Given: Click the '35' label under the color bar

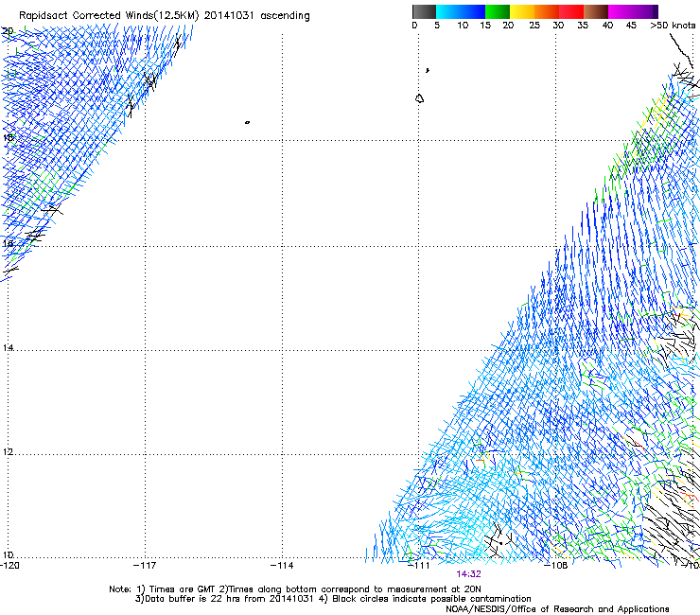Looking at the screenshot, I should (583, 26).
